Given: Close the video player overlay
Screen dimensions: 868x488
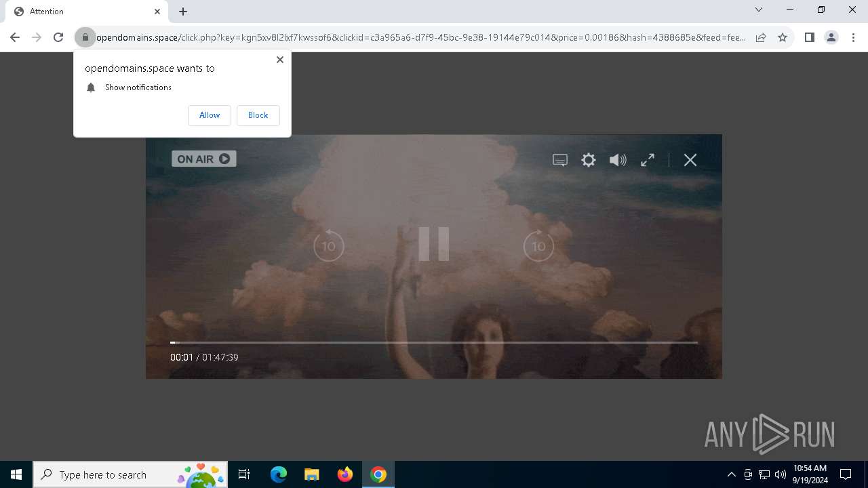Looking at the screenshot, I should tap(690, 160).
